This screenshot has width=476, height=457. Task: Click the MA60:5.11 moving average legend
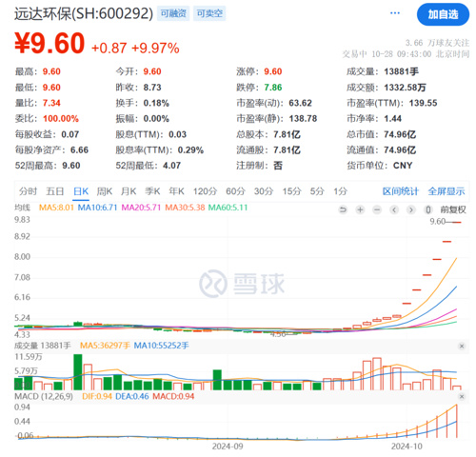(x=228, y=208)
